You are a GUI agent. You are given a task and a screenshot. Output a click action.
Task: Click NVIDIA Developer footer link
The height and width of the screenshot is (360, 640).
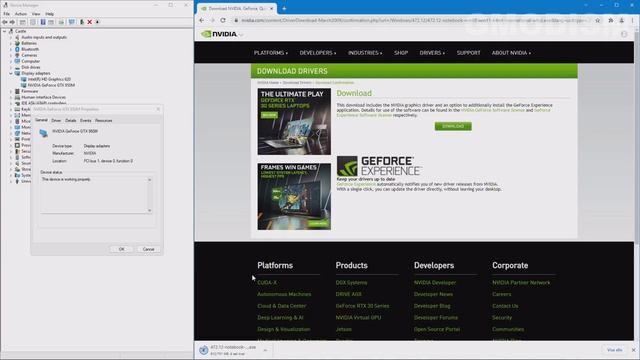(x=435, y=282)
